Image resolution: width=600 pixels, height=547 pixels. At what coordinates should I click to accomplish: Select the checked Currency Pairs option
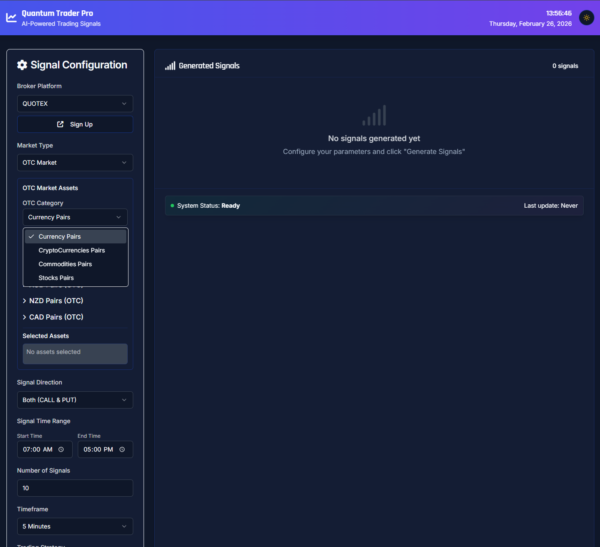pyautogui.click(x=60, y=236)
